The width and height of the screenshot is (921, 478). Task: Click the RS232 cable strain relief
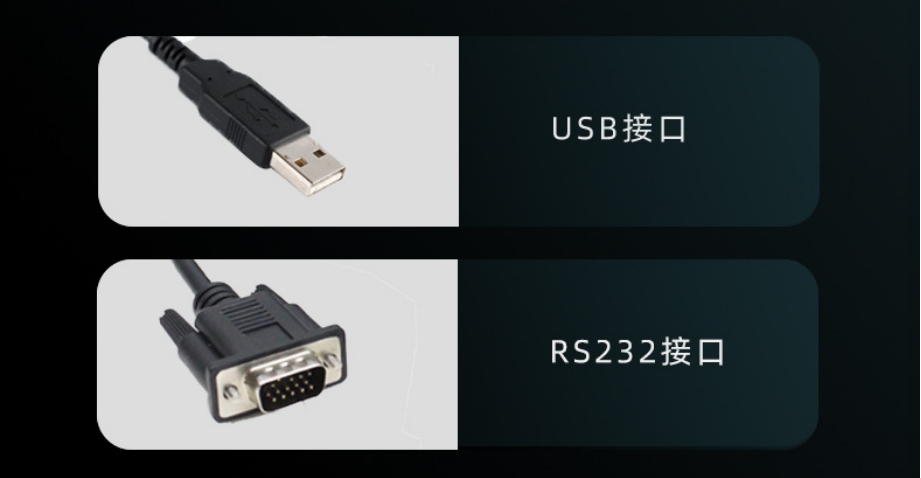(214, 296)
